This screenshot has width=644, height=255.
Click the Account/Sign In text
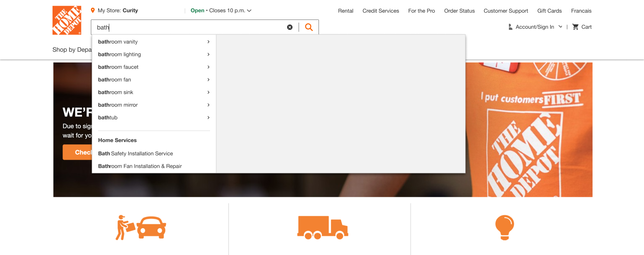coord(535,27)
